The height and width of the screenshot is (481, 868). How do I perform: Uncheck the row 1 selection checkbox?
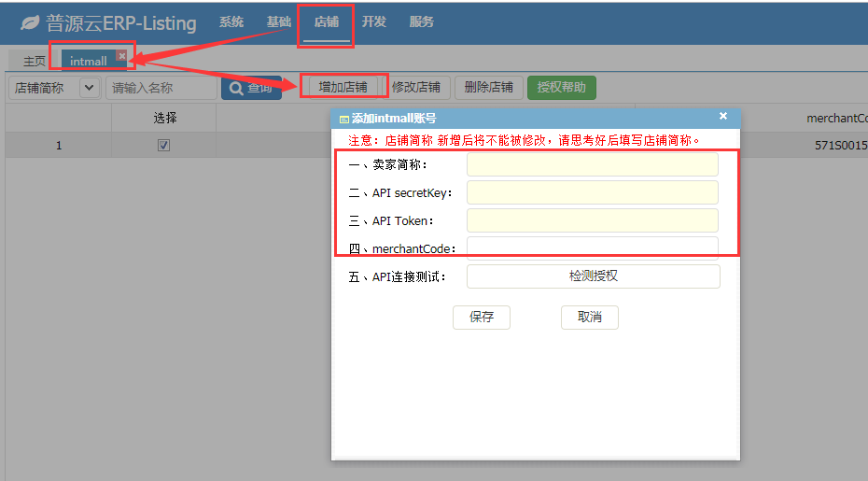click(x=163, y=145)
